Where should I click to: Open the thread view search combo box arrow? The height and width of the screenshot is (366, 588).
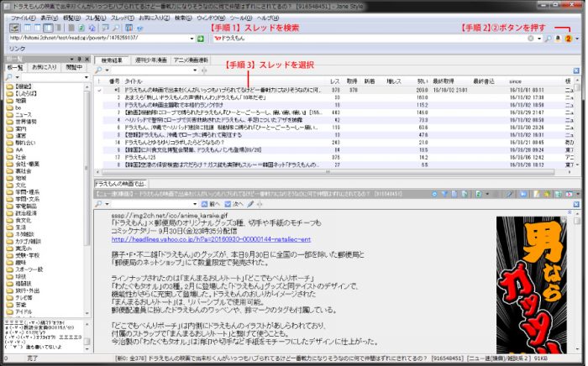(x=195, y=204)
